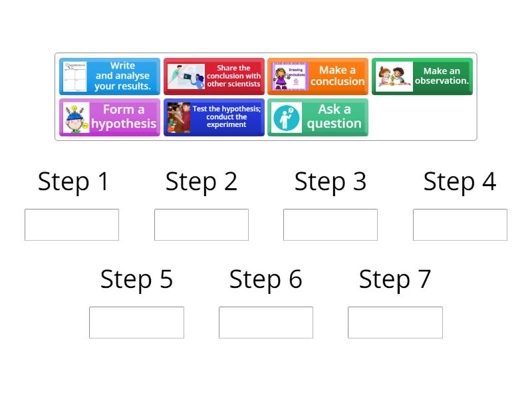Image resolution: width=532 pixels, height=399 pixels.
Task: Choose the 'Form a hypothesis' tile text
Action: (124, 117)
